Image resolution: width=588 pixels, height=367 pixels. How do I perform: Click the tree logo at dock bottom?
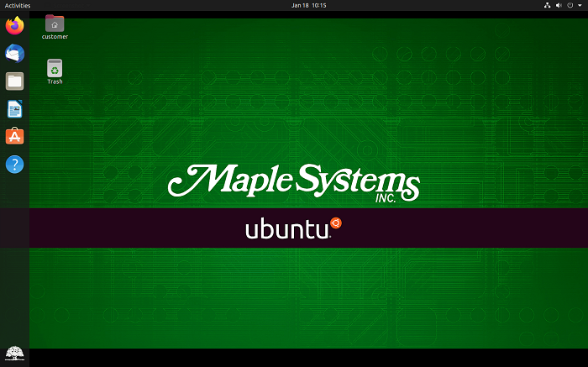coord(14,354)
